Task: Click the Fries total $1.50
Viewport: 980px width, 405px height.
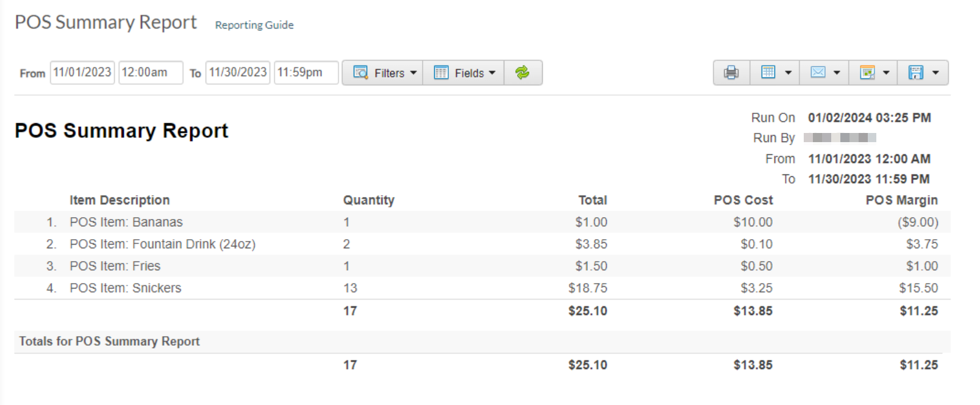Action: (x=592, y=266)
